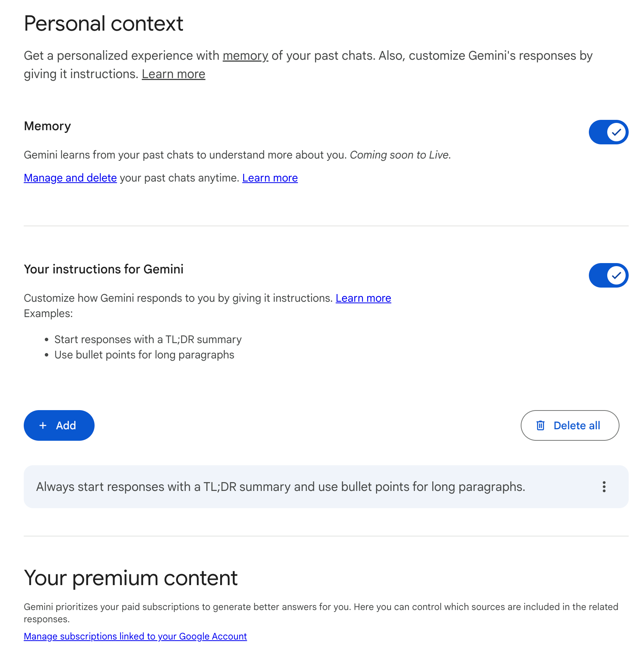
Task: Click the checkmark icon on the instructions toggle
Action: click(616, 275)
